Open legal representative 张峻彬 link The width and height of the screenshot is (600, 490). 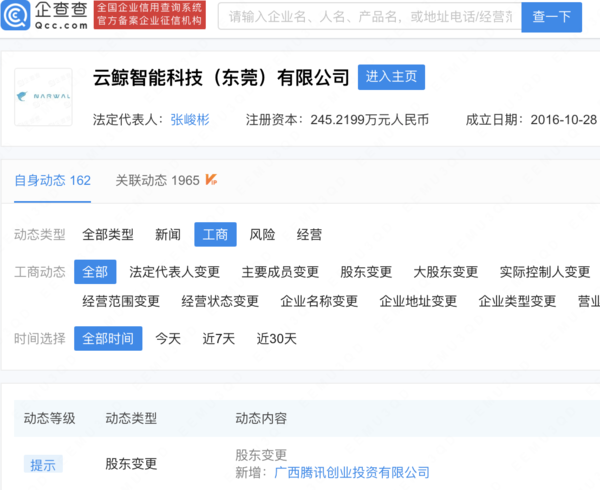click(190, 120)
